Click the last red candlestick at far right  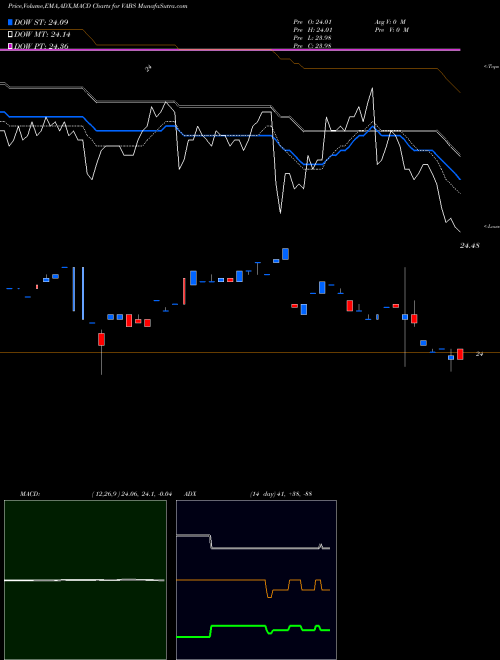coord(460,354)
